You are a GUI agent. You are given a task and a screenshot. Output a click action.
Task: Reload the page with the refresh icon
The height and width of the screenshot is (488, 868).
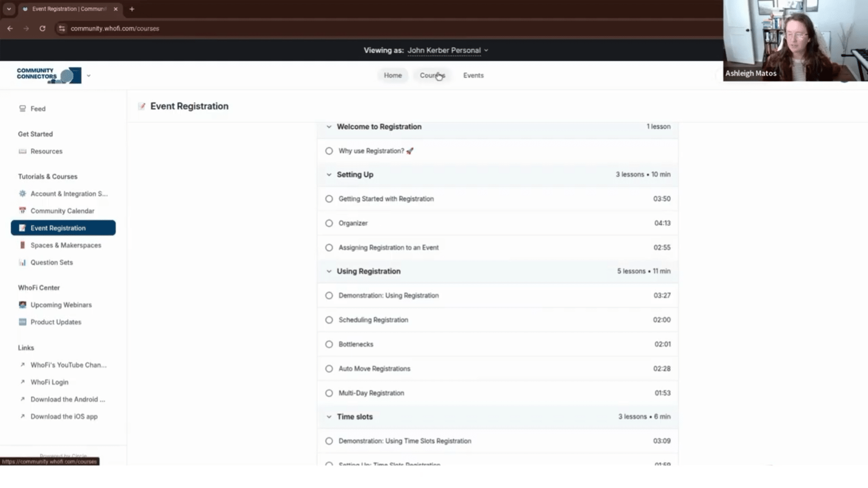click(x=42, y=28)
